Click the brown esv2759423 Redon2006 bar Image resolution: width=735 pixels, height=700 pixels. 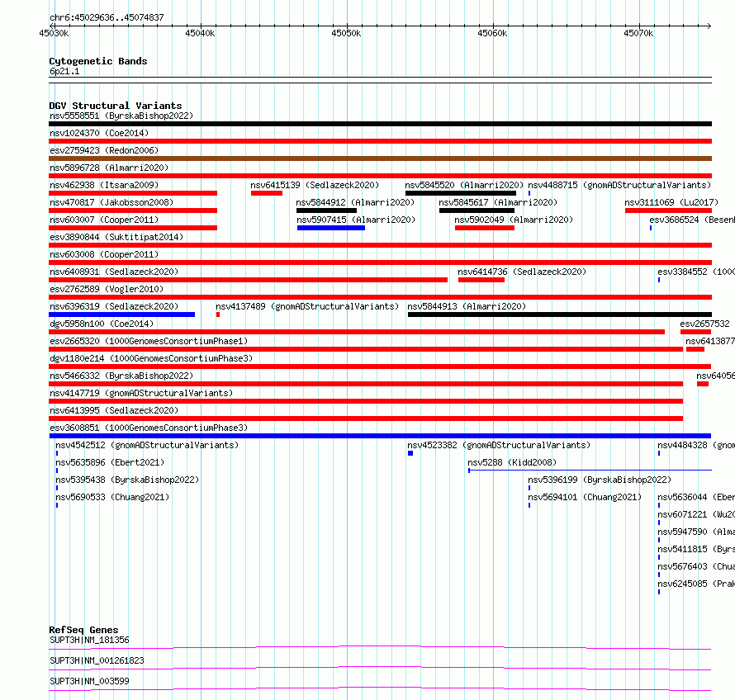pos(380,158)
